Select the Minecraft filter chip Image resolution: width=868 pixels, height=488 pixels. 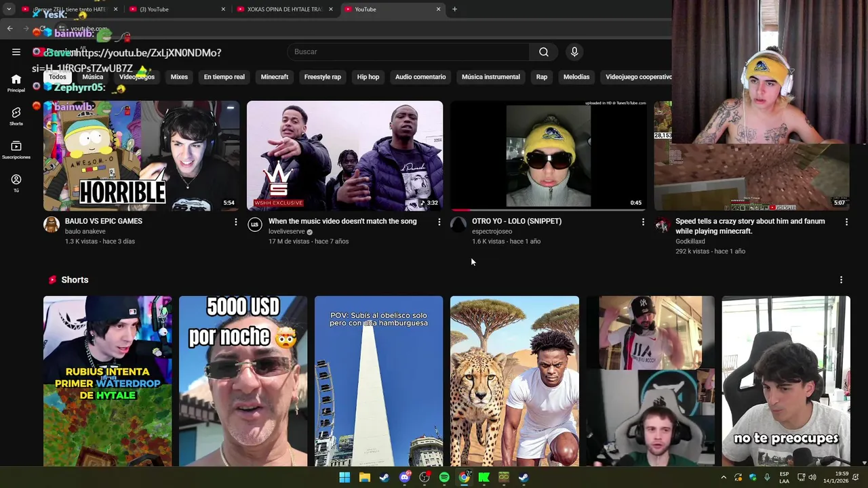coord(275,77)
